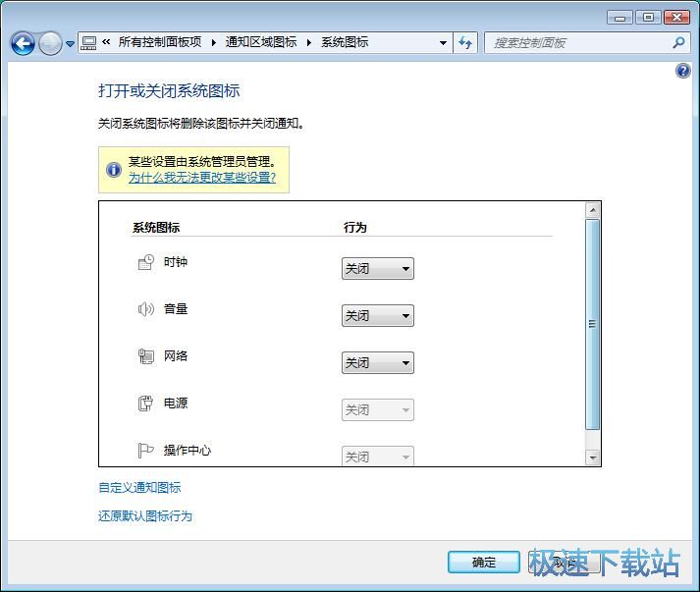
Task: Maximize the control panel window
Action: [x=649, y=18]
